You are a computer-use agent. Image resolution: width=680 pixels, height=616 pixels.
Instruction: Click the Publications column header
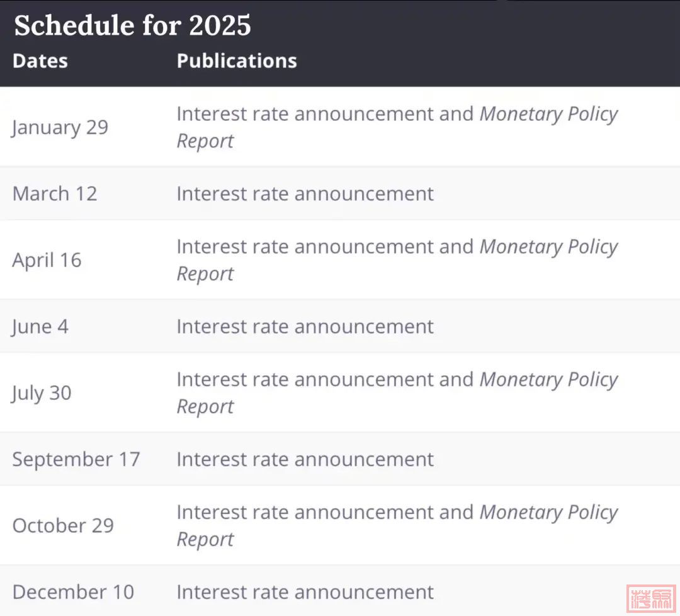(x=237, y=60)
